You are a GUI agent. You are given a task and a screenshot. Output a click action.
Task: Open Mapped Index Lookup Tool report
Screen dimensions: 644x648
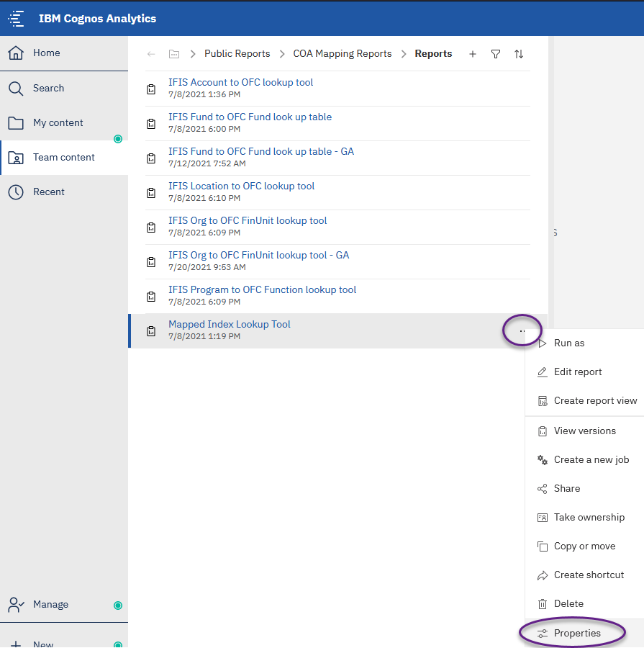tap(230, 325)
